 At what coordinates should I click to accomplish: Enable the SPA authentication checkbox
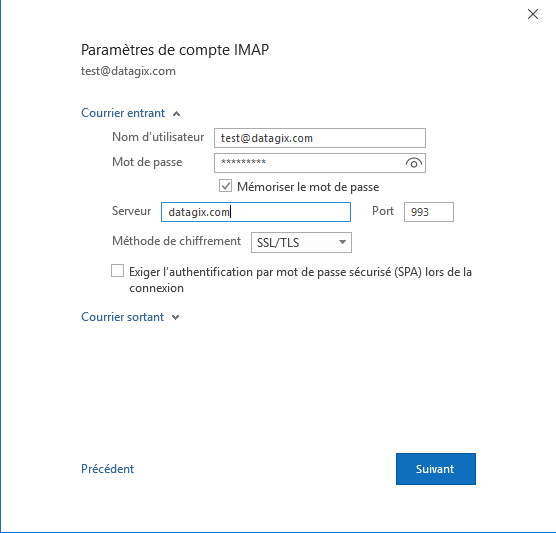117,271
